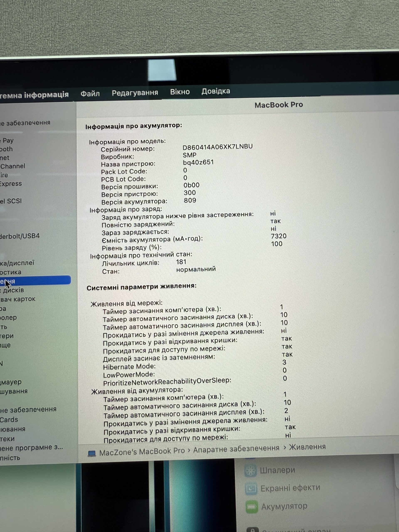Select the Запис дисків sidebar entry
The height and width of the screenshot is (532, 399).
(12, 290)
